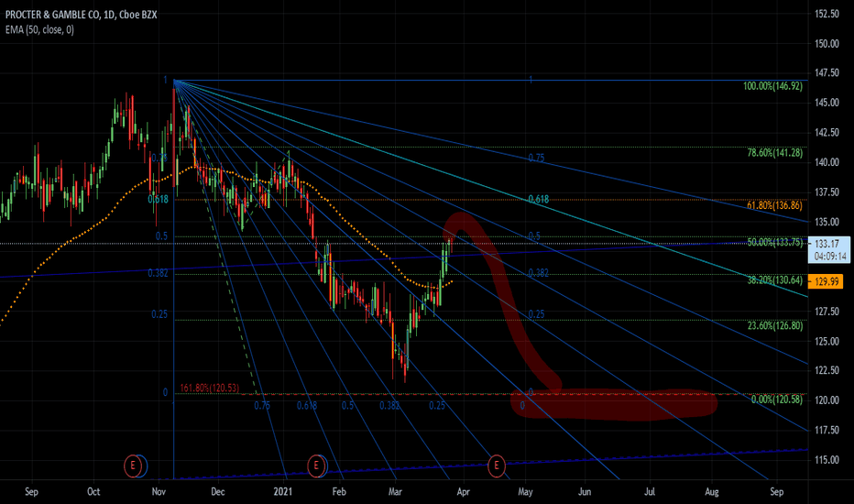
Task: Click the Jul label on time axis
Action: point(650,491)
